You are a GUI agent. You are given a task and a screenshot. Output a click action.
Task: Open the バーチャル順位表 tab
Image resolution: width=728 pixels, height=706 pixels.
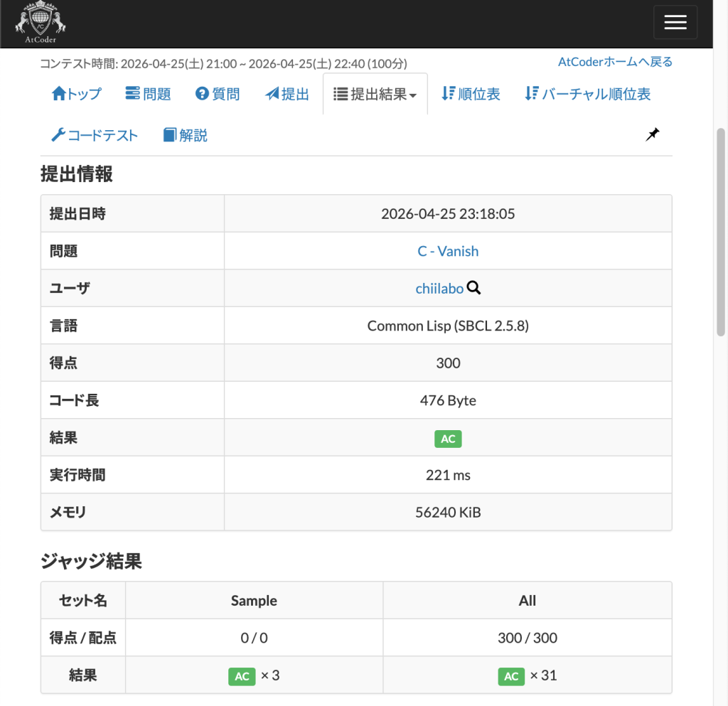[x=588, y=94]
